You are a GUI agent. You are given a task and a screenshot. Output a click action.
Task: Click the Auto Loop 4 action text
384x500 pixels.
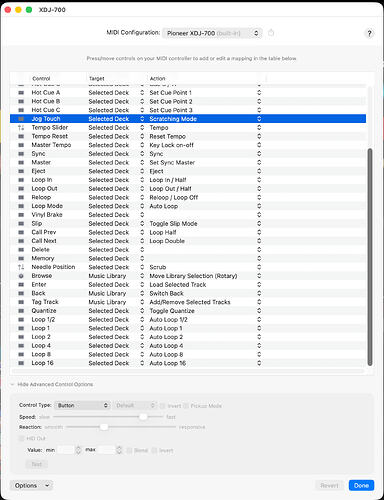point(166,346)
